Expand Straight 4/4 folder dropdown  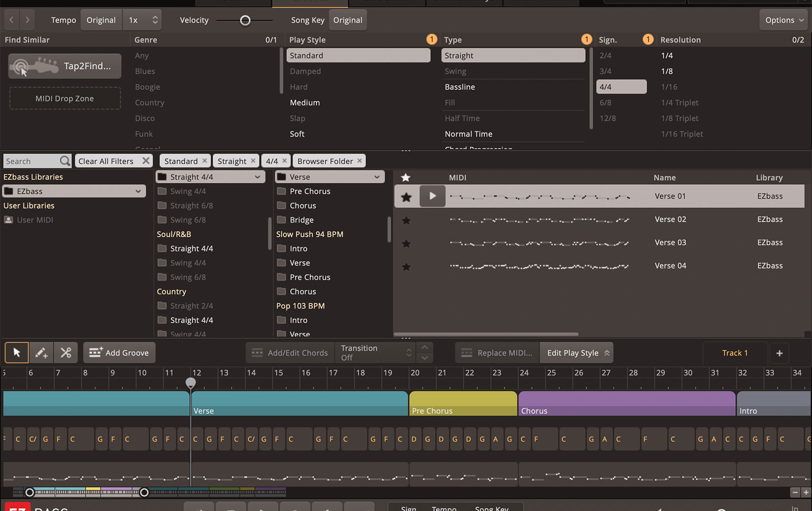pyautogui.click(x=210, y=177)
